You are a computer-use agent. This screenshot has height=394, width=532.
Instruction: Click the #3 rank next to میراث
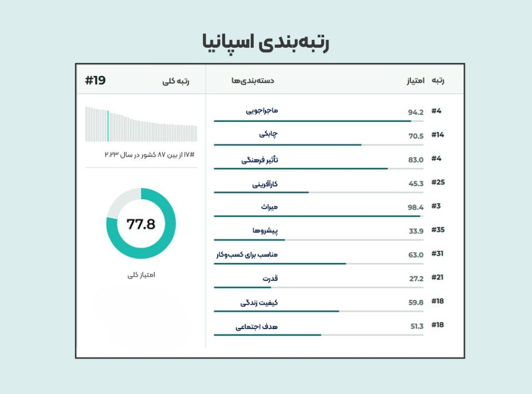[436, 206]
